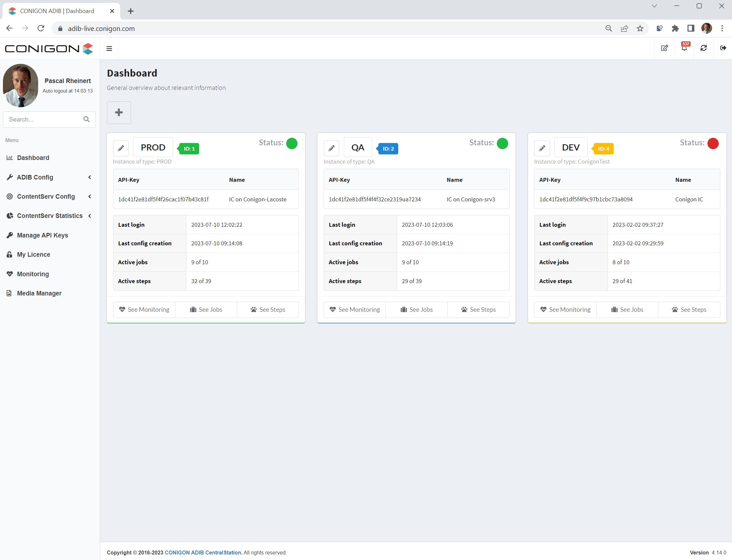Viewport: 732px width, 560px height.
Task: Toggle the hamburger sidebar menu
Action: coord(109,48)
